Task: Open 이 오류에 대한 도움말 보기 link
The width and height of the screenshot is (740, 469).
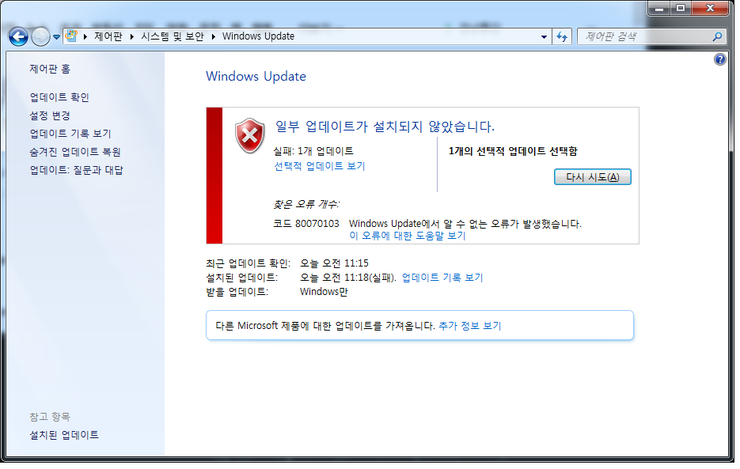Action: pyautogui.click(x=407, y=235)
